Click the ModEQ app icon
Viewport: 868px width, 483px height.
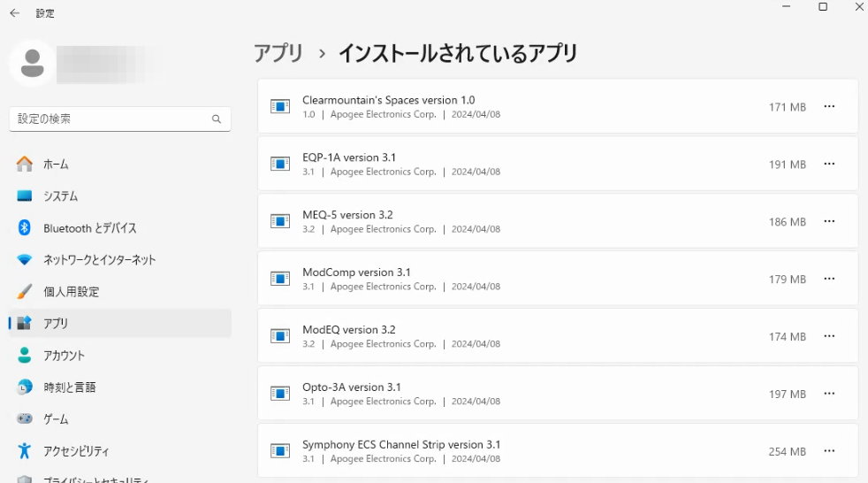(280, 336)
